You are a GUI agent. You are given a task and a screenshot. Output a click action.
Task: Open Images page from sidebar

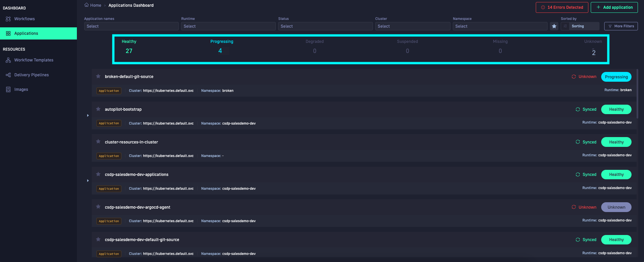pyautogui.click(x=21, y=89)
